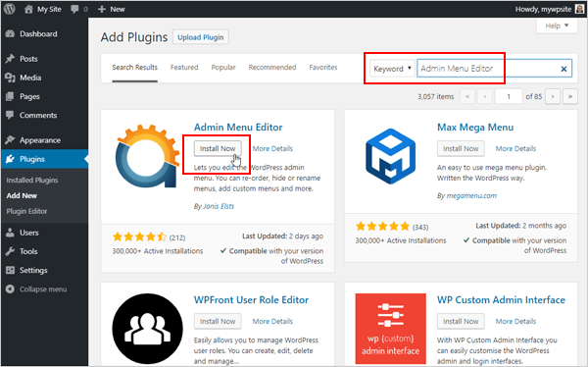Click the Settings sliders icon

(10, 270)
